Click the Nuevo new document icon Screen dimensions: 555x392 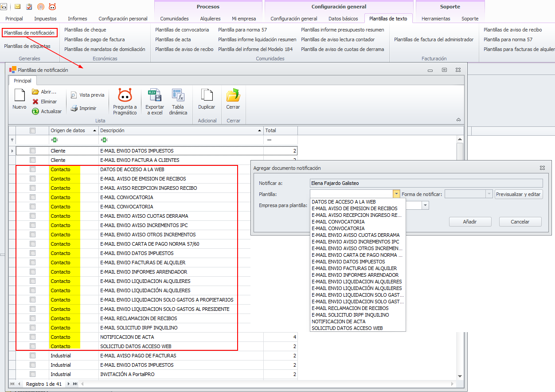point(19,97)
